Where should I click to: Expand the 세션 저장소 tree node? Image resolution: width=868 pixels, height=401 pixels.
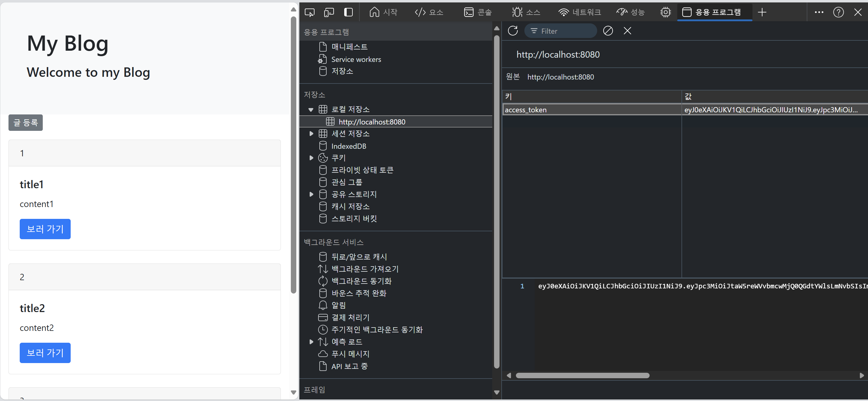pyautogui.click(x=311, y=134)
